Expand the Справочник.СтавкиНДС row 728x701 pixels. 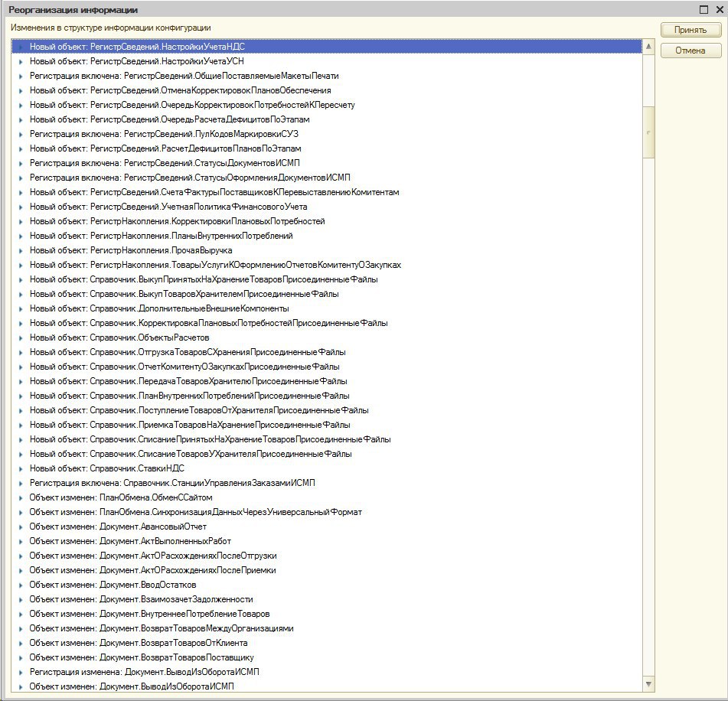(21, 469)
